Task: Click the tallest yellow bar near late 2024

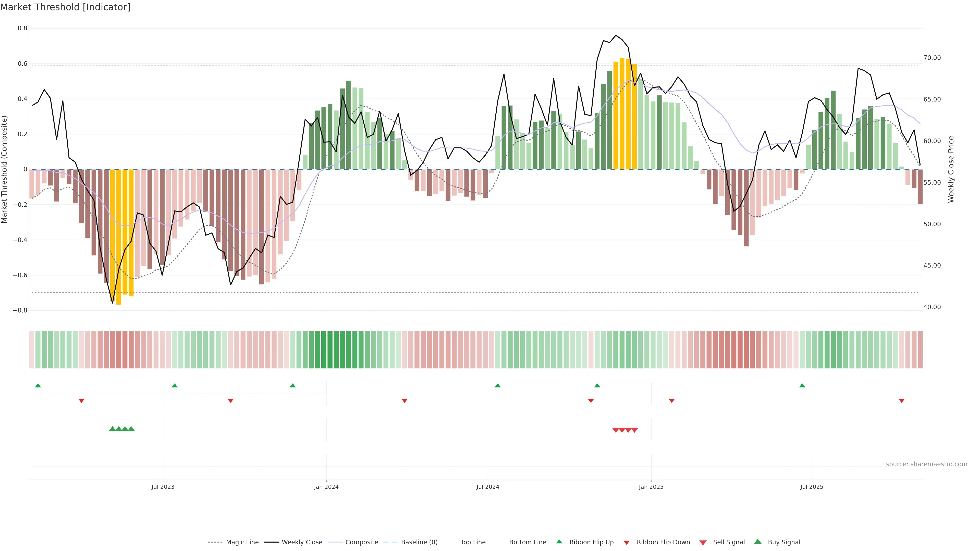Action: (622, 114)
